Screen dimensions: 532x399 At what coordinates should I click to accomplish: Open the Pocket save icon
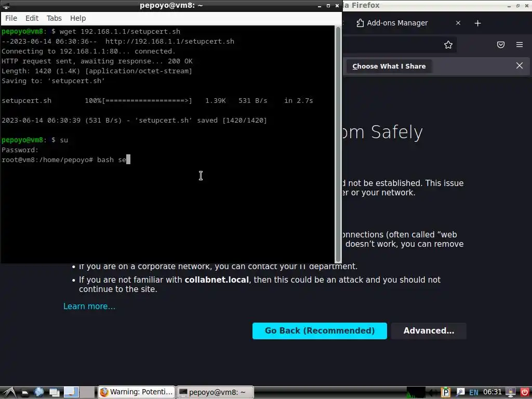point(500,45)
